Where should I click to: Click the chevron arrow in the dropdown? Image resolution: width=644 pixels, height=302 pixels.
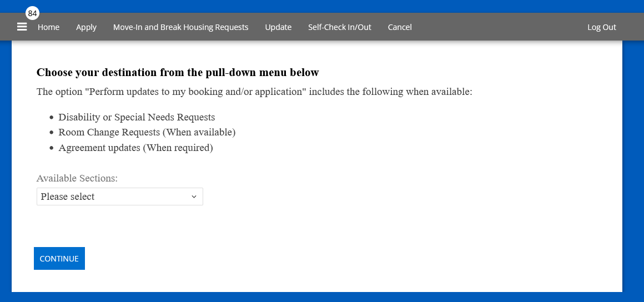194,197
